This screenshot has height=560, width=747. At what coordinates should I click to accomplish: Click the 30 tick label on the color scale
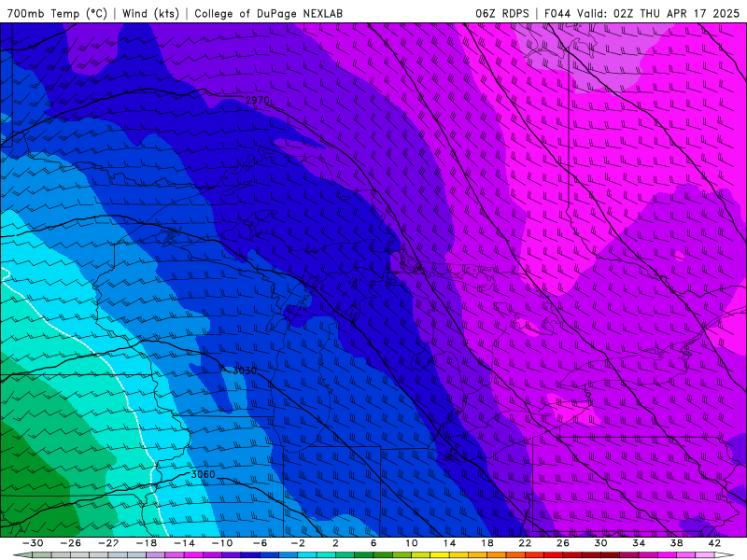600,543
